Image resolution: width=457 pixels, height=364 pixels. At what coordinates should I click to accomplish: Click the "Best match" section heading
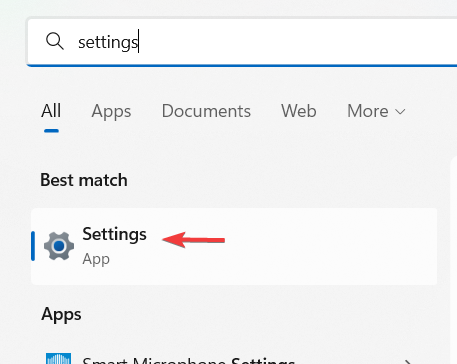[x=84, y=180]
